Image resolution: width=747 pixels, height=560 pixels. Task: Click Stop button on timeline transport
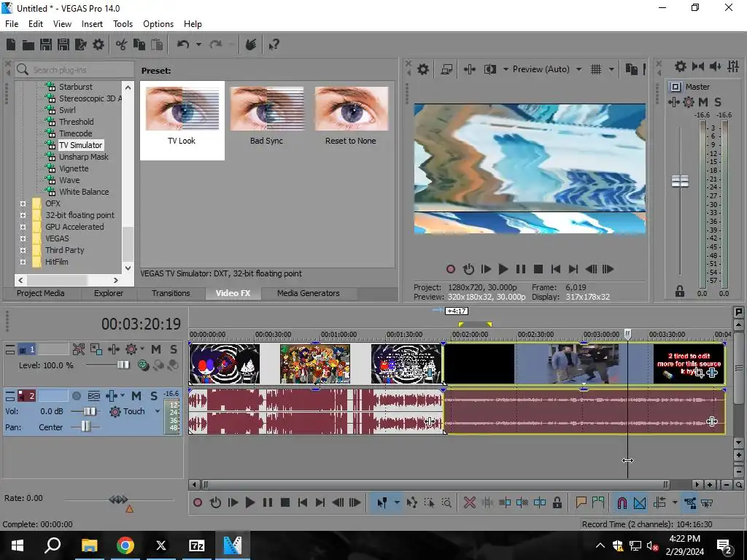click(x=285, y=502)
